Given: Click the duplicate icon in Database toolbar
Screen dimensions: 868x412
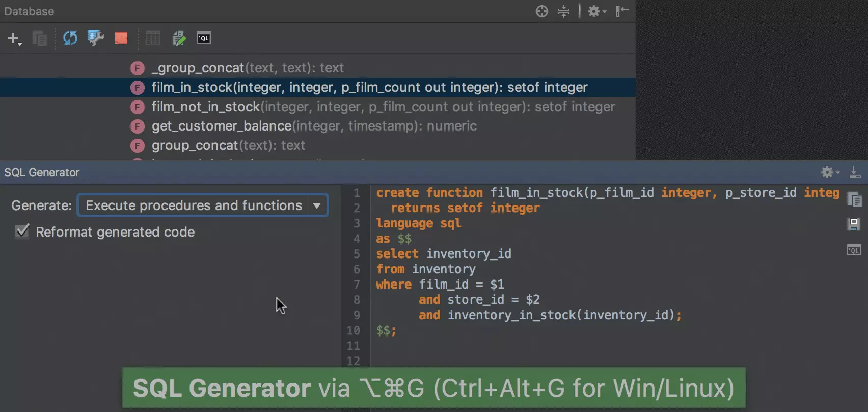Looking at the screenshot, I should tap(39, 38).
